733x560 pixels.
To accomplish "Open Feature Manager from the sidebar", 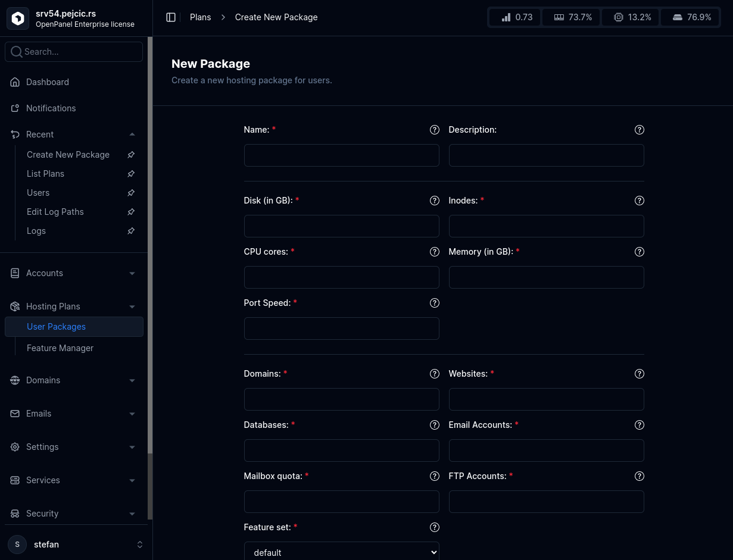I will coord(60,348).
